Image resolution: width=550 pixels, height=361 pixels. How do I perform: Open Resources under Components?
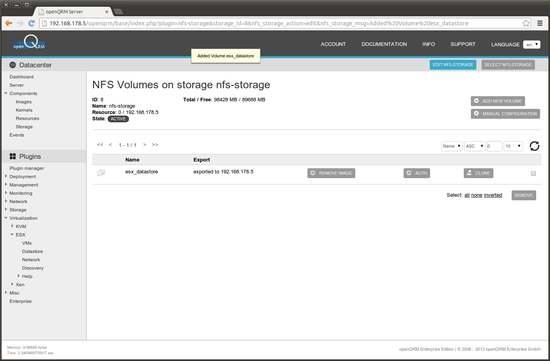pyautogui.click(x=27, y=118)
